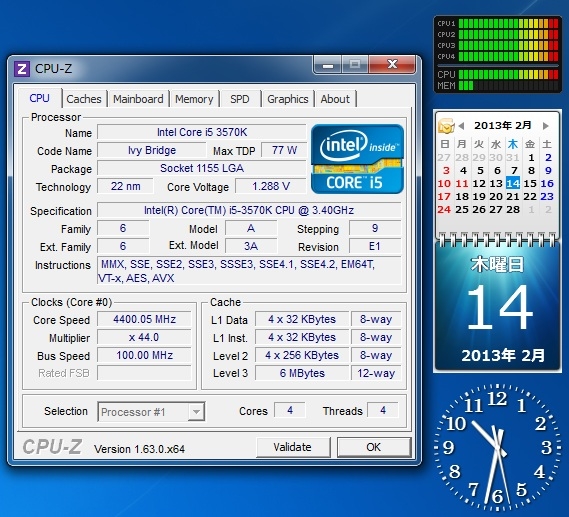Click the MEM usage bar in meter gadget
The image size is (569, 517).
click(x=508, y=86)
